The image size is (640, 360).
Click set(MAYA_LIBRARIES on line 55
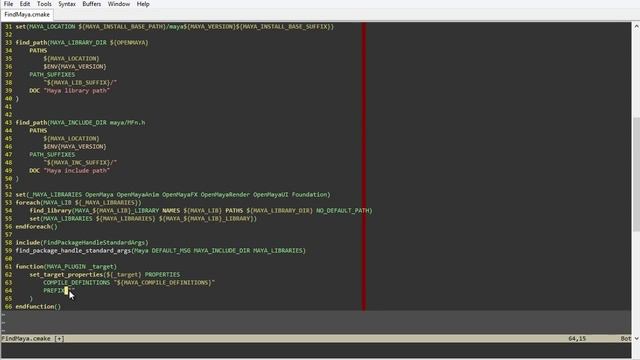[61, 219]
